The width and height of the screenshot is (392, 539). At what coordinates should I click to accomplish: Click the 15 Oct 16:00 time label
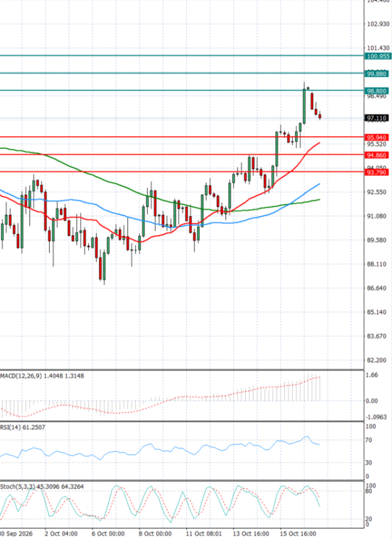(x=298, y=534)
